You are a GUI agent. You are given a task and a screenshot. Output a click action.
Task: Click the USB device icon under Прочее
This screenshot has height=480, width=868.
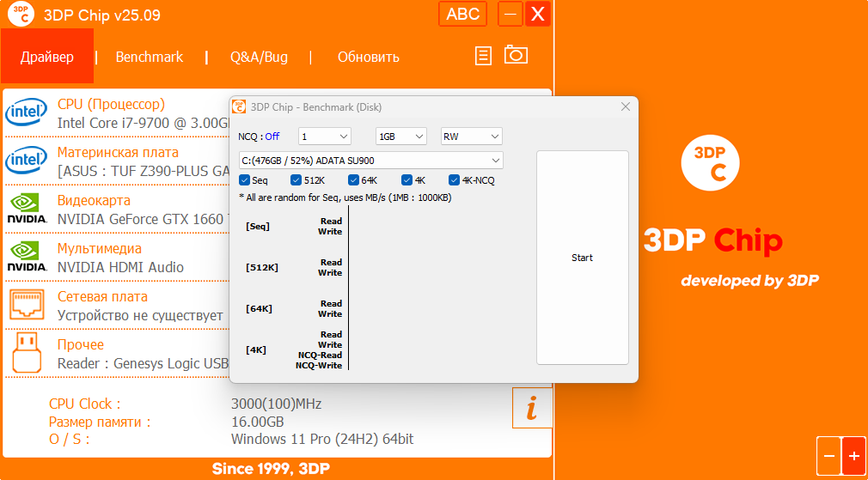point(27,353)
